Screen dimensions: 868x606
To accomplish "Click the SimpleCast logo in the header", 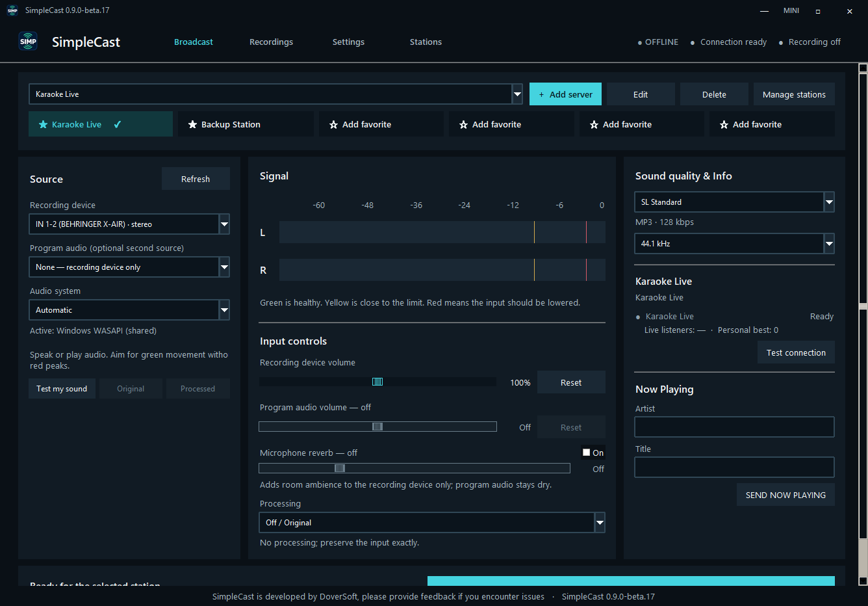I will [28, 42].
